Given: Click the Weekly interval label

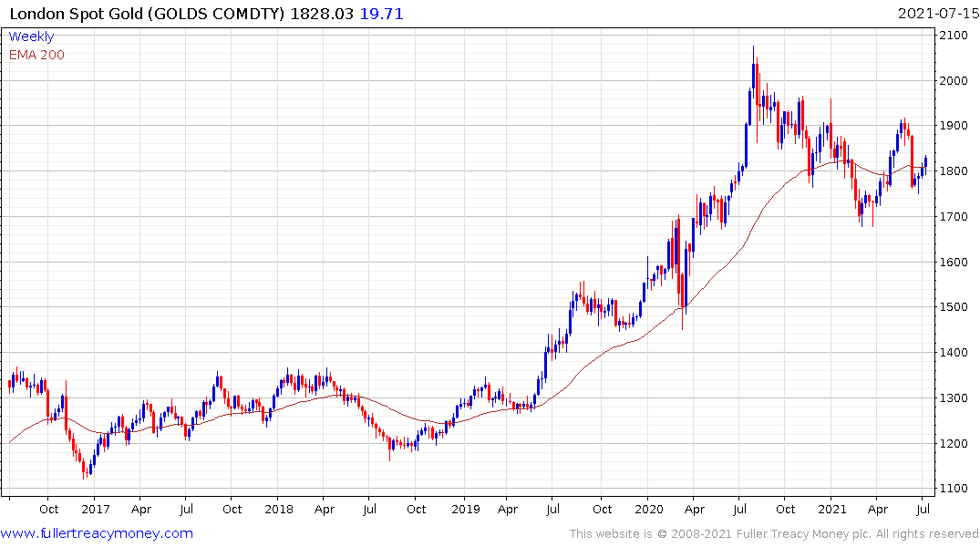Looking at the screenshot, I should coord(31,36).
